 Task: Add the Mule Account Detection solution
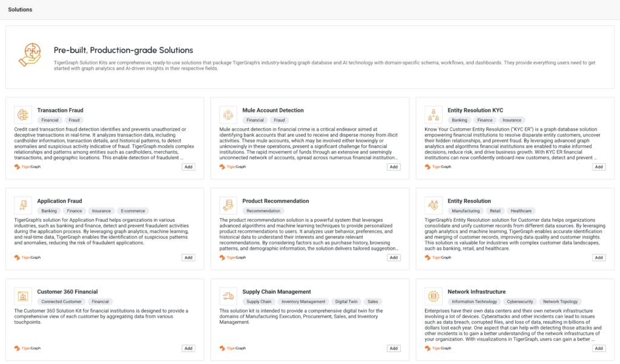(394, 167)
